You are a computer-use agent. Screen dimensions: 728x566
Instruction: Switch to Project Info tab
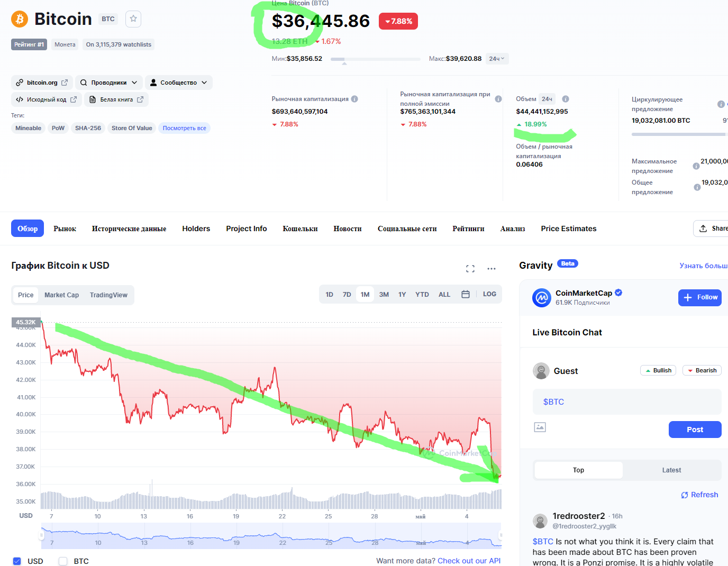click(247, 229)
